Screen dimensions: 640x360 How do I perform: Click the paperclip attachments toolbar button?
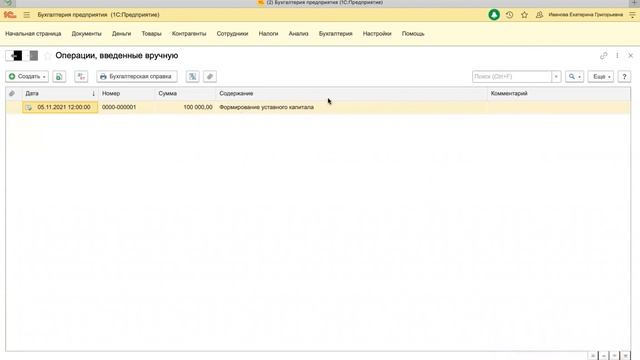click(210, 76)
